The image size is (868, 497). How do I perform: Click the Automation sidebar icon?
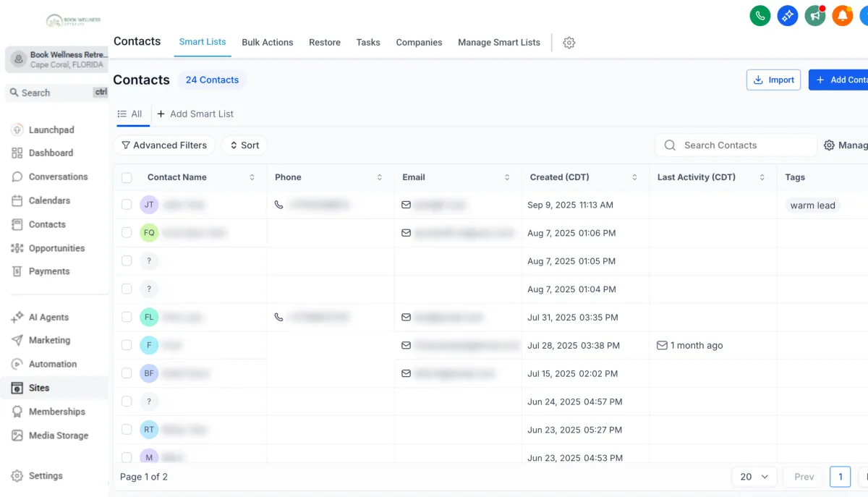17,364
